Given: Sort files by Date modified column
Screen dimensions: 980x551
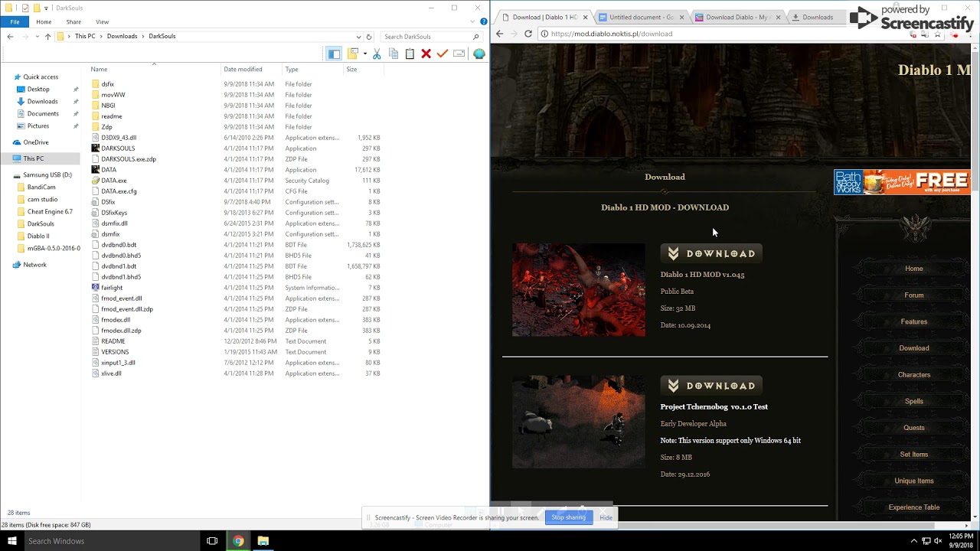Looking at the screenshot, I should point(243,69).
